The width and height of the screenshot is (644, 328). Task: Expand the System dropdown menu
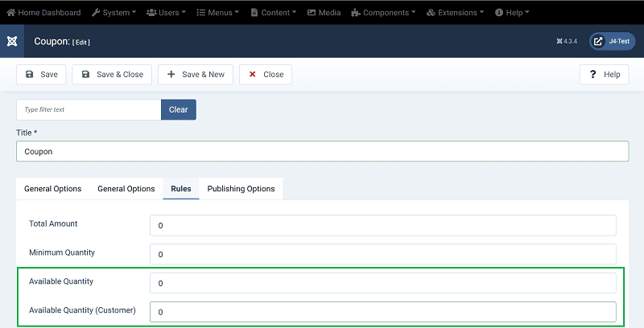pyautogui.click(x=114, y=13)
